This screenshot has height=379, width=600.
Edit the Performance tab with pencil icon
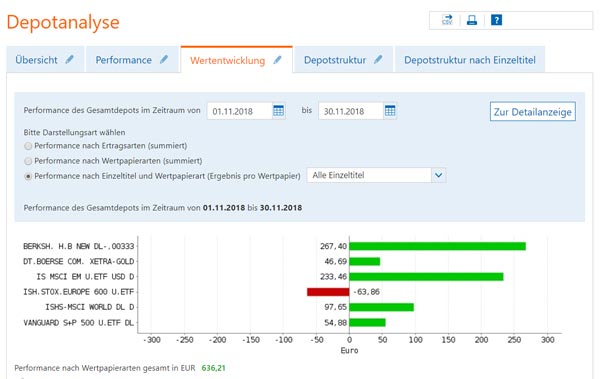click(164, 59)
